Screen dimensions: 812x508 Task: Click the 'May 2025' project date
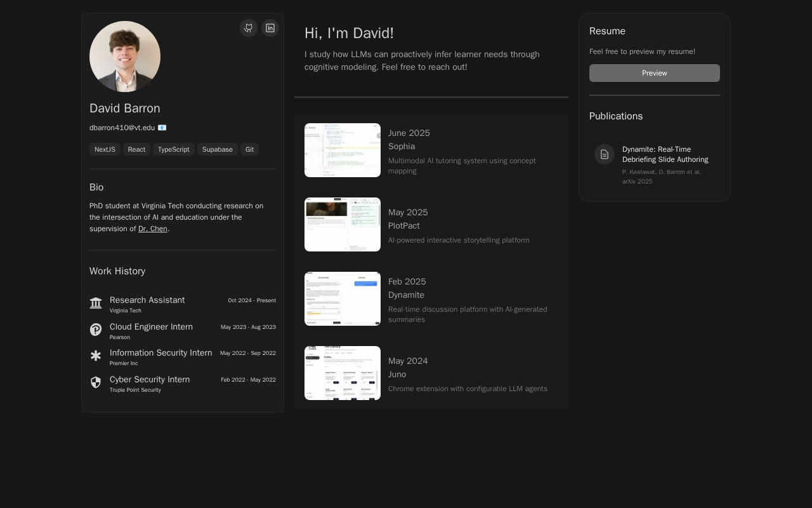click(x=408, y=213)
